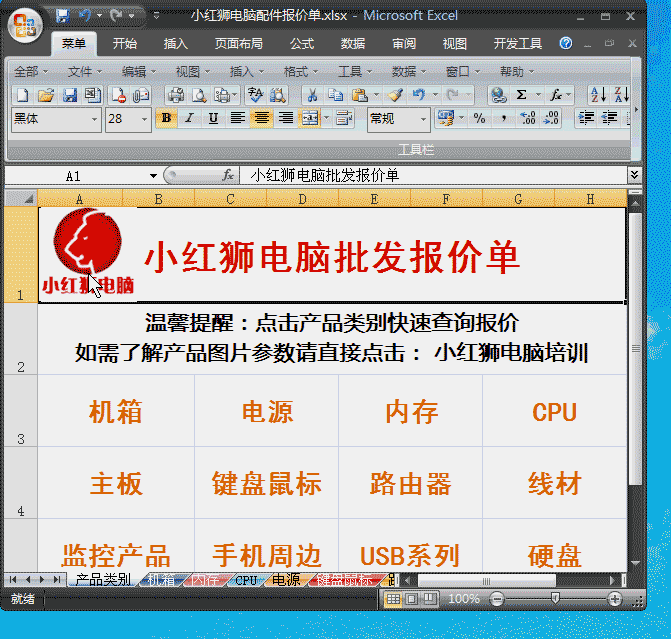
Task: Click the Sort Ascending A-Z icon
Action: coord(598,95)
